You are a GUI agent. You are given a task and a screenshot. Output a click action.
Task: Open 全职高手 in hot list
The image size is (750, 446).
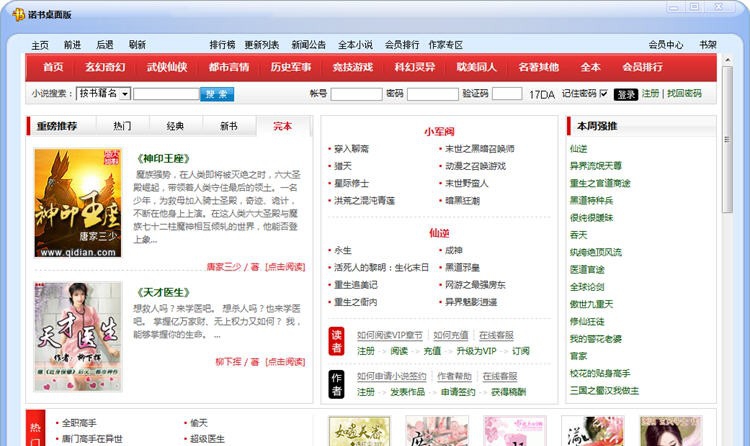tap(79, 423)
